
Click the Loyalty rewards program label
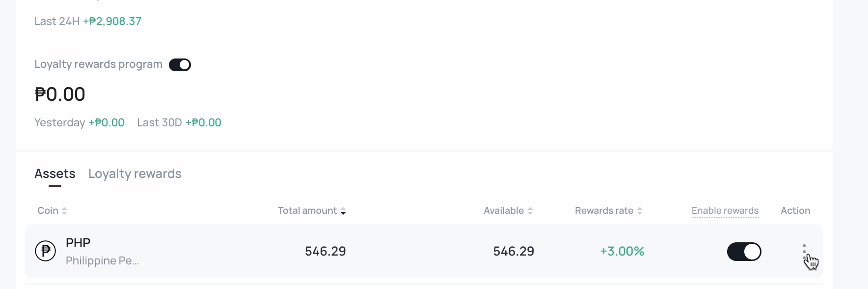coord(98,64)
